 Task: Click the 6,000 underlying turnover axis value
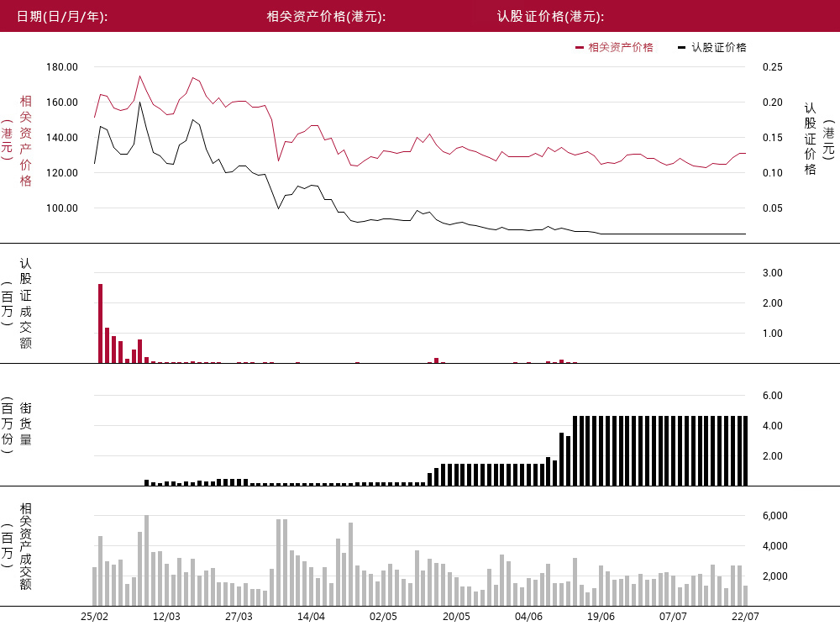coord(775,516)
